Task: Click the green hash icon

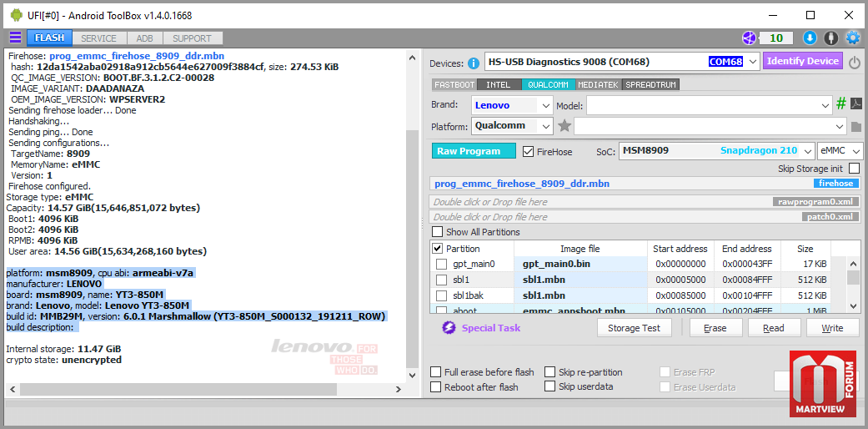Action: click(841, 104)
